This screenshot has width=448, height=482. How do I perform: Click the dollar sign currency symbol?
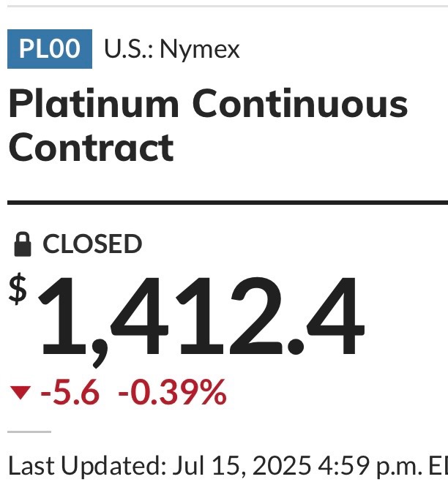[18, 289]
